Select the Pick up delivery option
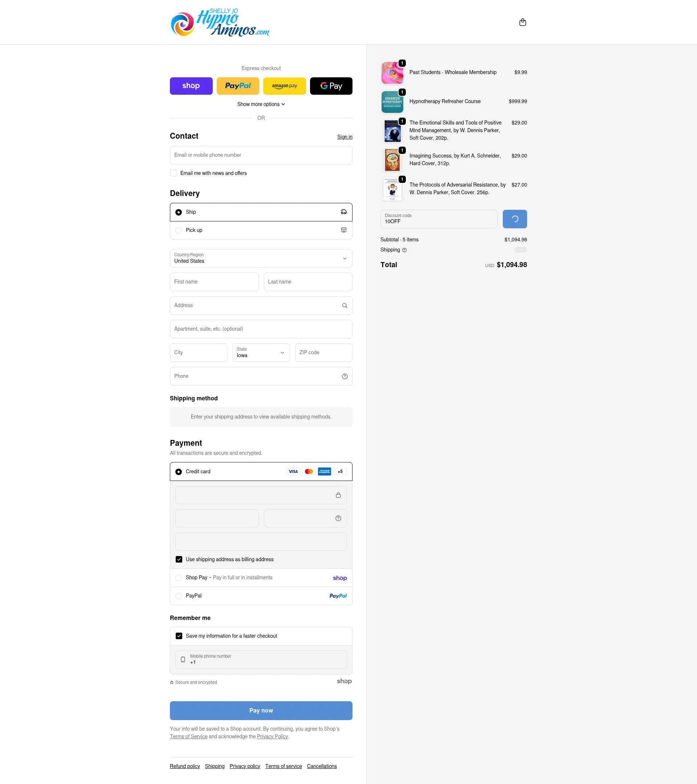Image resolution: width=697 pixels, height=784 pixels. [x=261, y=230]
